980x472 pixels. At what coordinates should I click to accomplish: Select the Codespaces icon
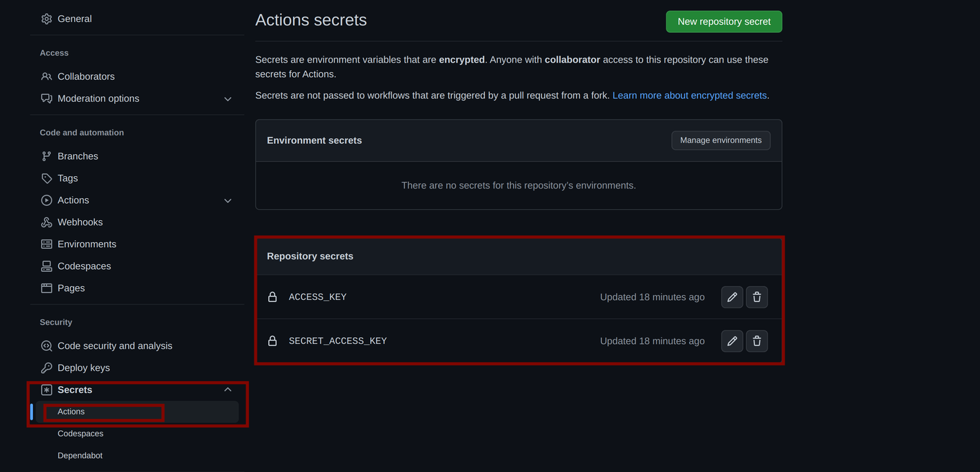[46, 266]
